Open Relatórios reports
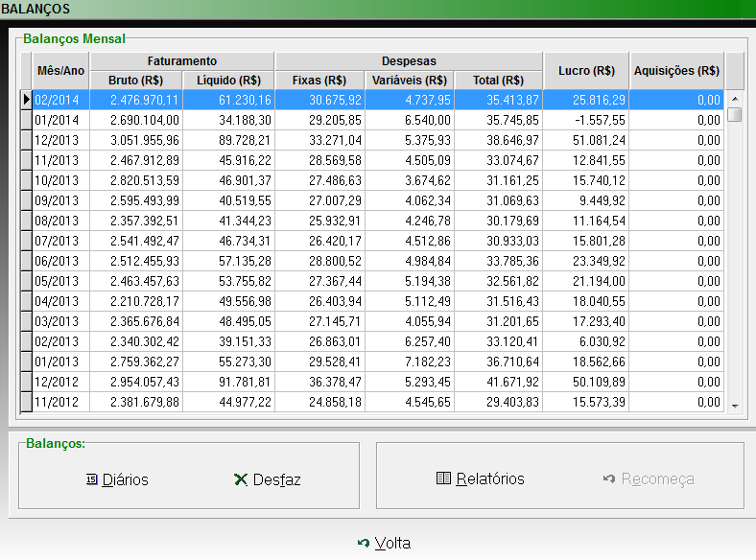 [481, 478]
